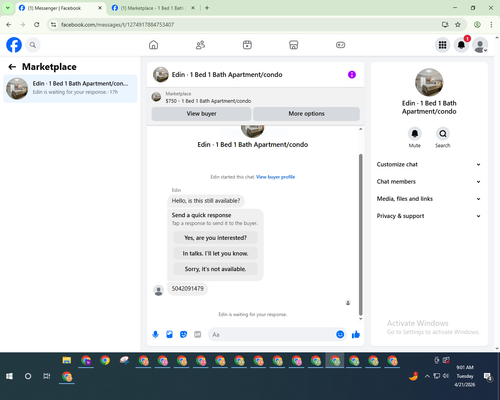Open Chrome three-dot menu

(x=491, y=25)
